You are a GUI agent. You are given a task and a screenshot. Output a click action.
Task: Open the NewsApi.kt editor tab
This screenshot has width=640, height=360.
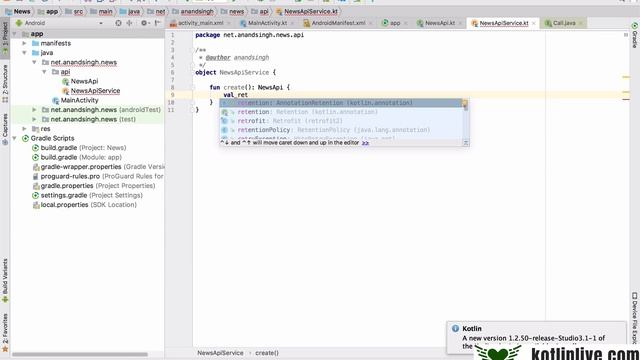(x=440, y=23)
